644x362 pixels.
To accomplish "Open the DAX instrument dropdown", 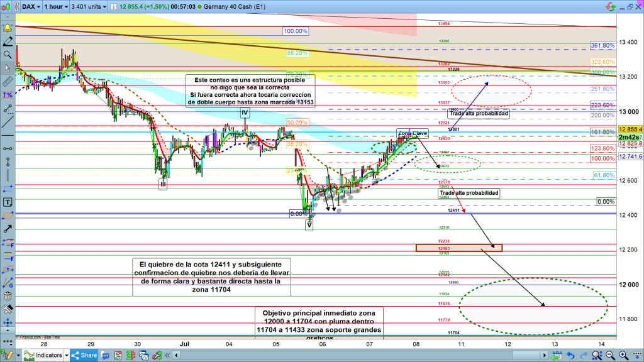I will (x=30, y=6).
